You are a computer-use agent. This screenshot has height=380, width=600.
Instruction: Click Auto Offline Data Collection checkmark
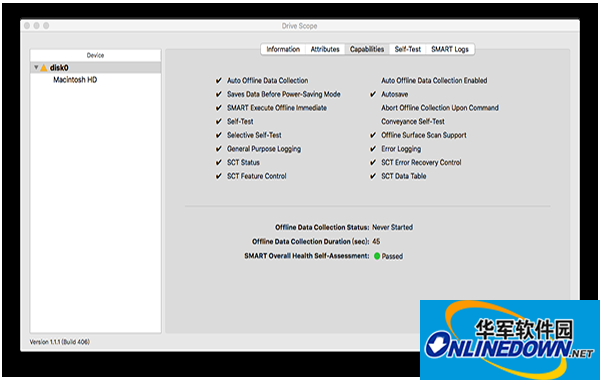[x=218, y=80]
